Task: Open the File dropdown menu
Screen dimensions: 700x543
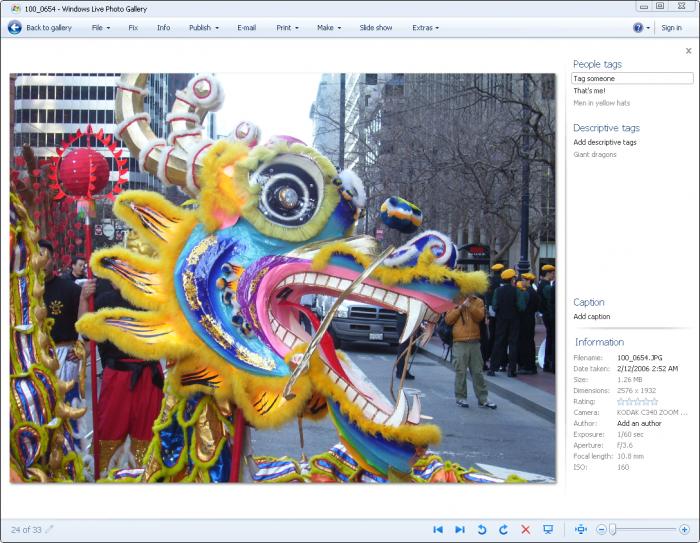Action: [x=101, y=28]
